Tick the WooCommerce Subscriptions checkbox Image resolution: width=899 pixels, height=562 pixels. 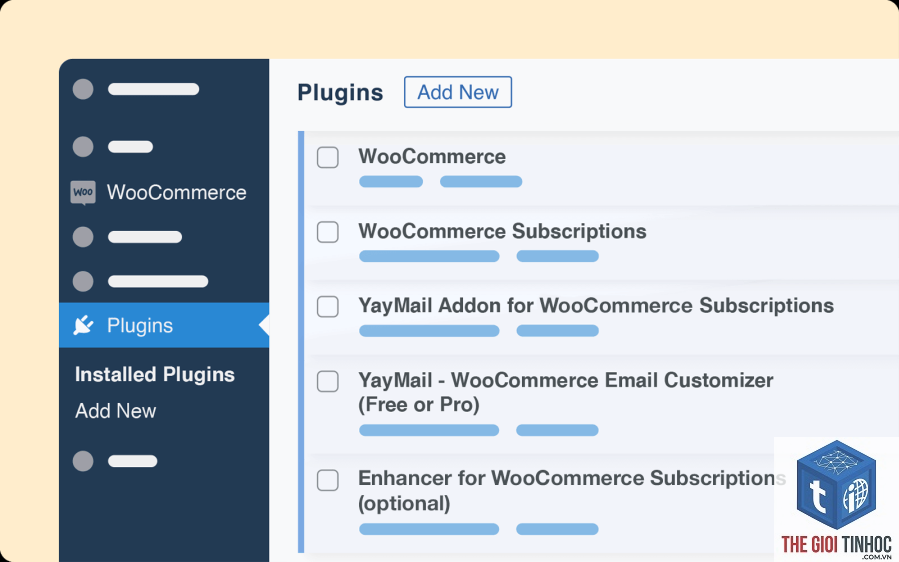328,232
